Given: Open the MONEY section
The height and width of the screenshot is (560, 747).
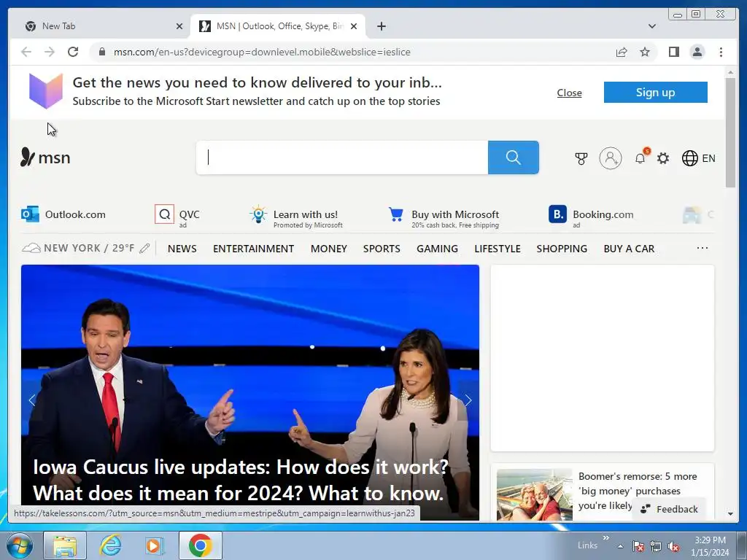Looking at the screenshot, I should tap(329, 249).
